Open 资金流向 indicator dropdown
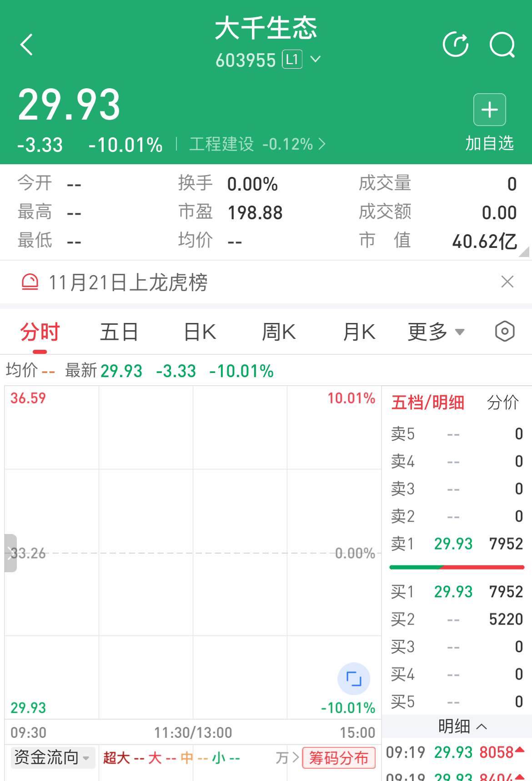The height and width of the screenshot is (781, 532). (52, 758)
